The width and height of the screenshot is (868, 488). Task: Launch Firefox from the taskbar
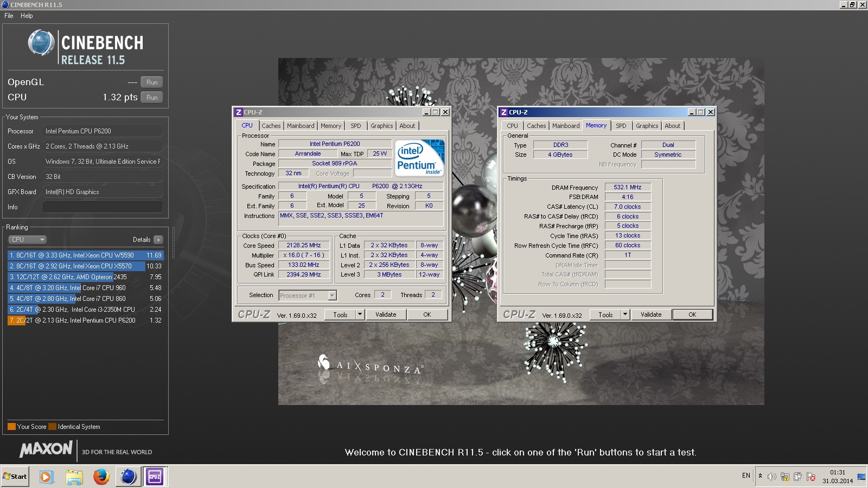point(101,477)
